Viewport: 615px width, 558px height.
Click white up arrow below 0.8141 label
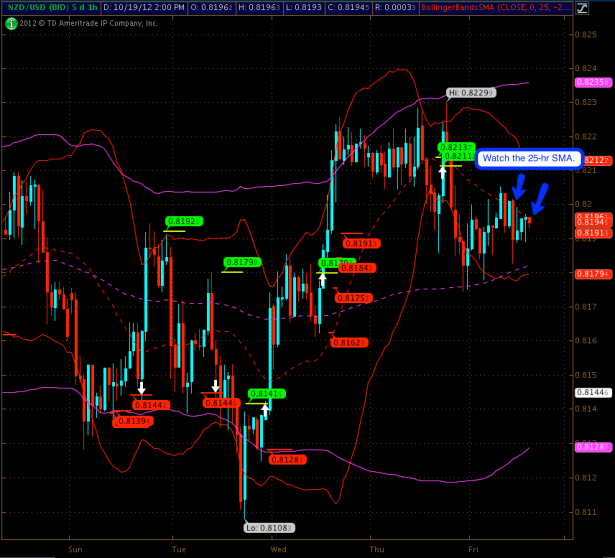tap(265, 407)
